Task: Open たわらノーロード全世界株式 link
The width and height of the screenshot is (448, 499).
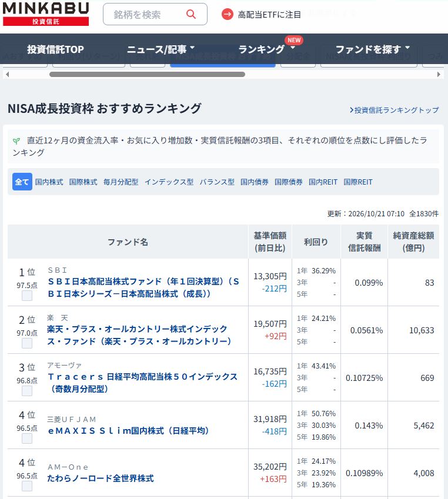Action: coord(101,478)
